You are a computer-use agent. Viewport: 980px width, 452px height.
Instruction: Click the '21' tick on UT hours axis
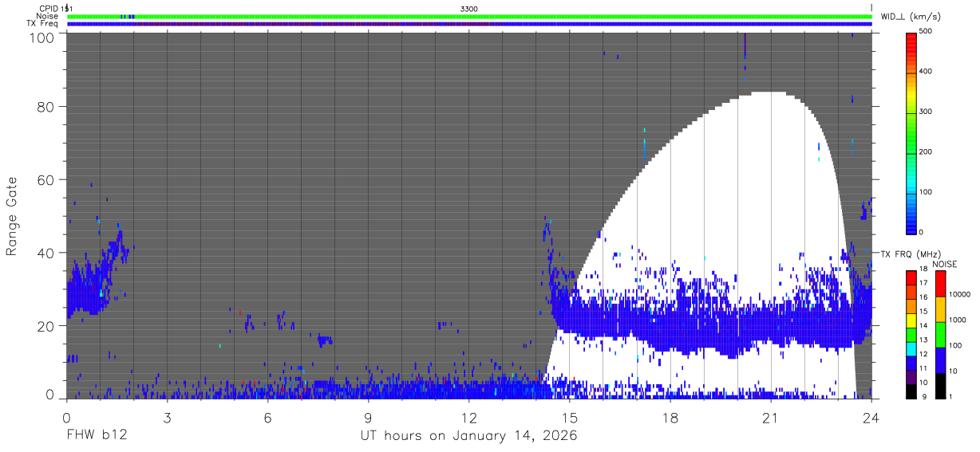click(771, 417)
